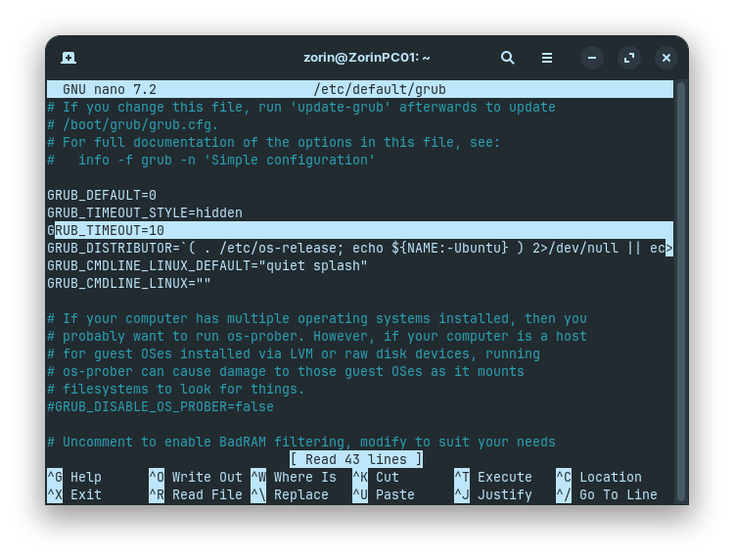Click the terminal vertical scrollbar
734x560 pixels.
click(681, 291)
